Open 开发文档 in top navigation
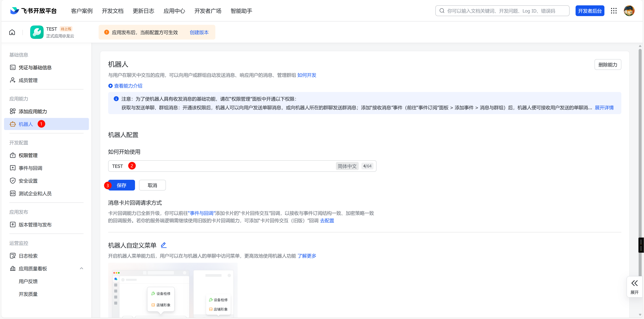644x319 pixels. coord(113,11)
